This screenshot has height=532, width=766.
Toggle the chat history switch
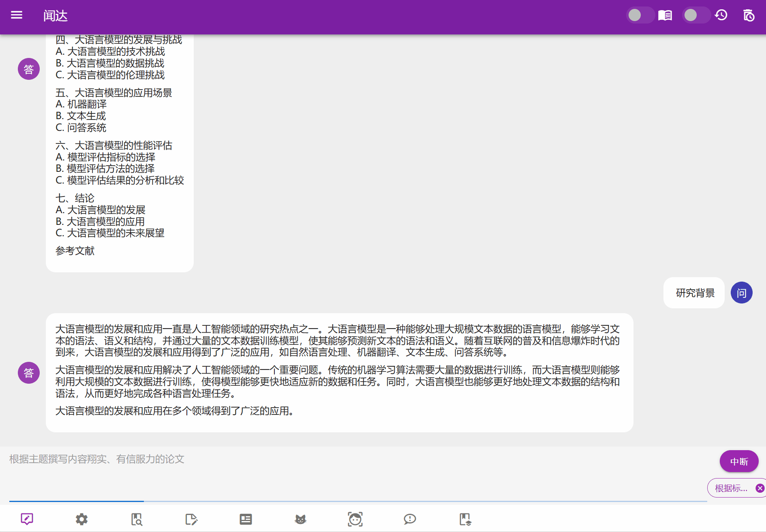pos(695,15)
